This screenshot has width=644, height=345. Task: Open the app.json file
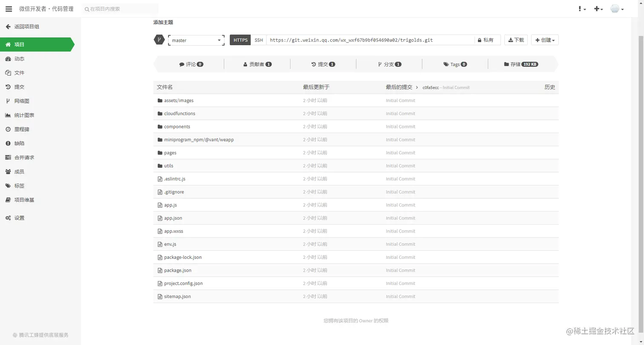(173, 218)
